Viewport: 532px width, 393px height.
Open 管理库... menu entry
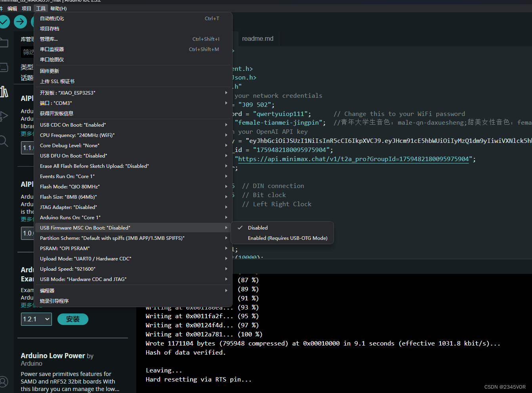point(133,39)
